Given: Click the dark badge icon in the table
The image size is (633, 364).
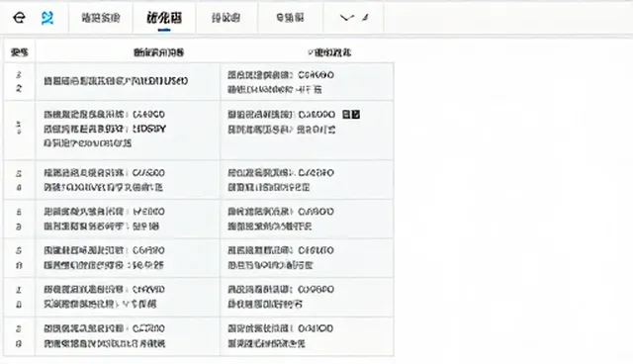Looking at the screenshot, I should tap(351, 115).
